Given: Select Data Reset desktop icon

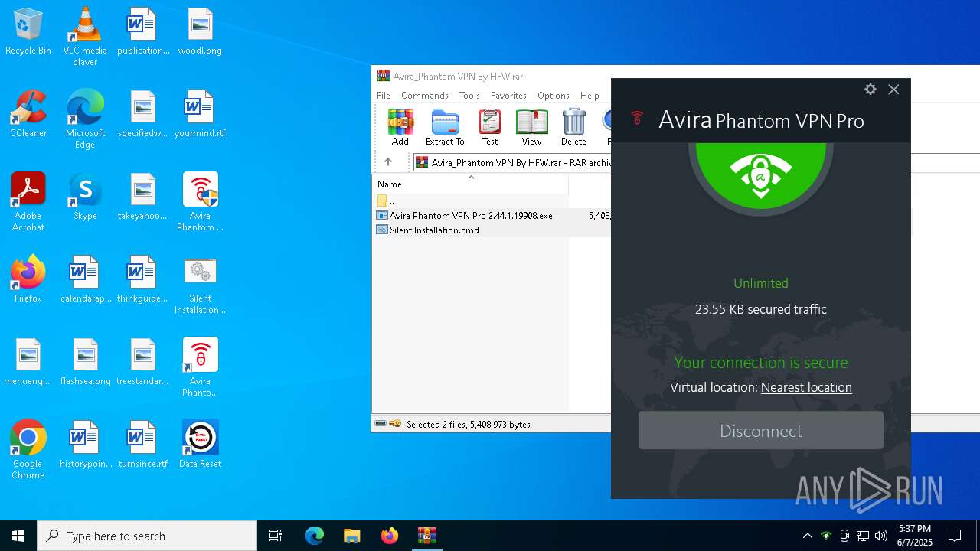Looking at the screenshot, I should [x=200, y=445].
